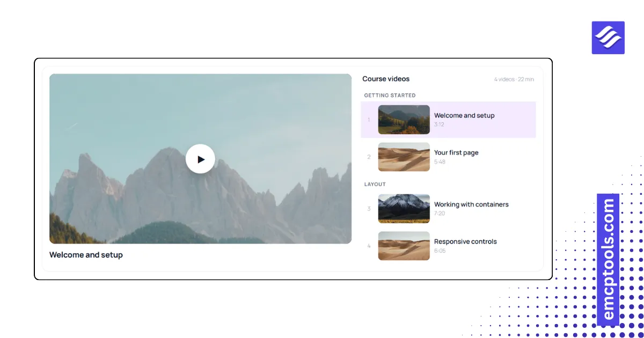Click the 'Welcome and setup' caption below the video
The image size is (644, 338).
(x=86, y=255)
